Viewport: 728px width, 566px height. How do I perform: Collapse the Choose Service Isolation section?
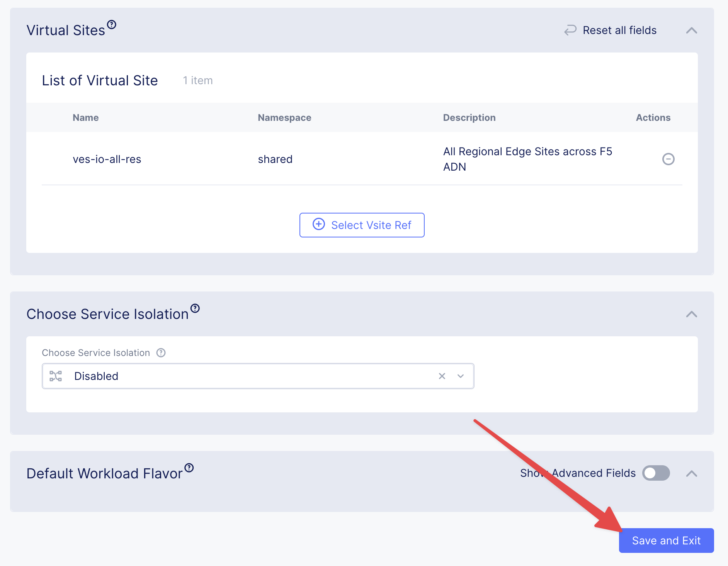[x=691, y=314]
